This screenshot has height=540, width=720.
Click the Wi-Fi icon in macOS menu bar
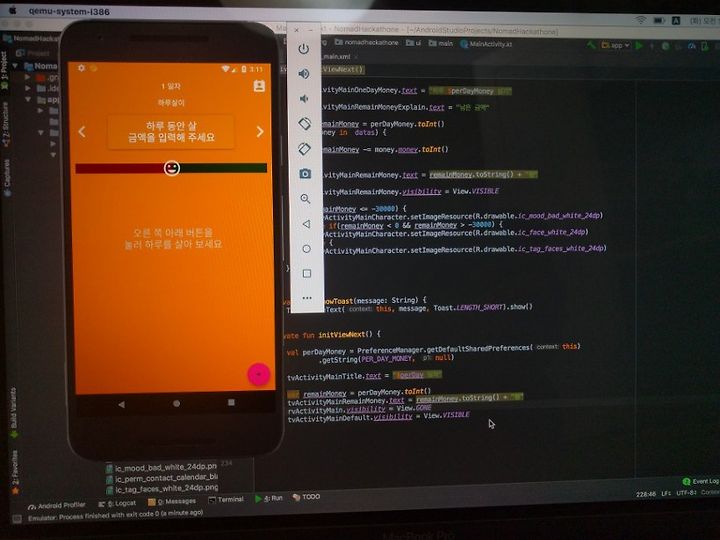point(640,20)
